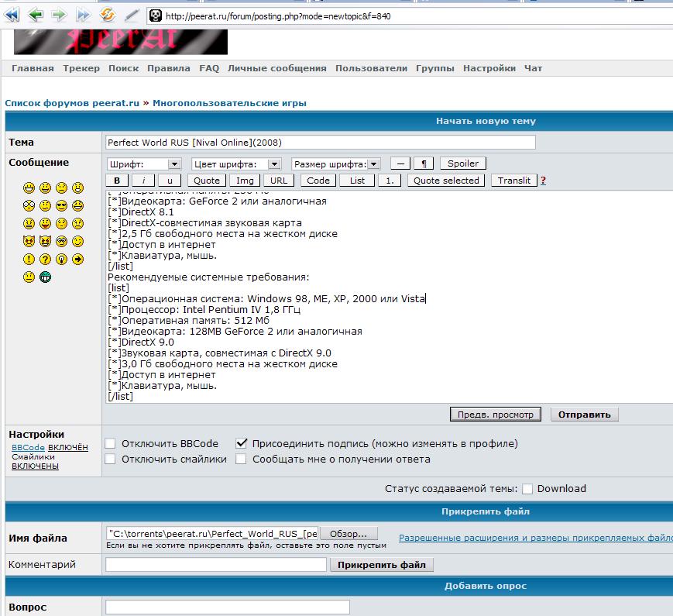Open the Размер шрифта size dropdown

(335, 164)
